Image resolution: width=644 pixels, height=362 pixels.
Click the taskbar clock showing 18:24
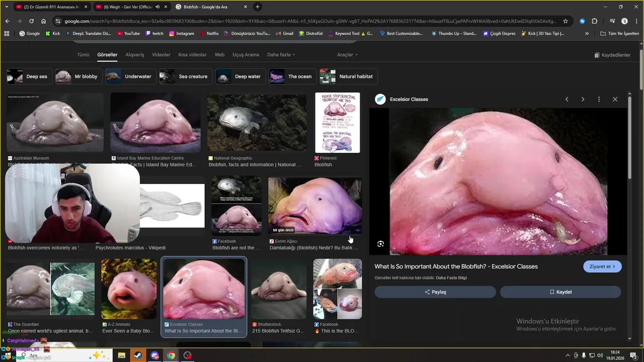(x=615, y=355)
